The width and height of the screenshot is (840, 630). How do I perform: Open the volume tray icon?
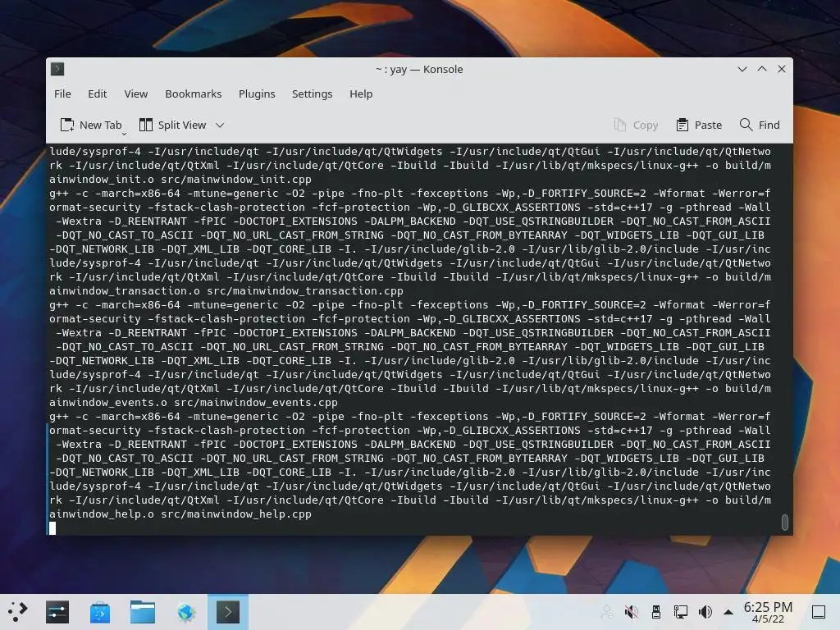705,612
